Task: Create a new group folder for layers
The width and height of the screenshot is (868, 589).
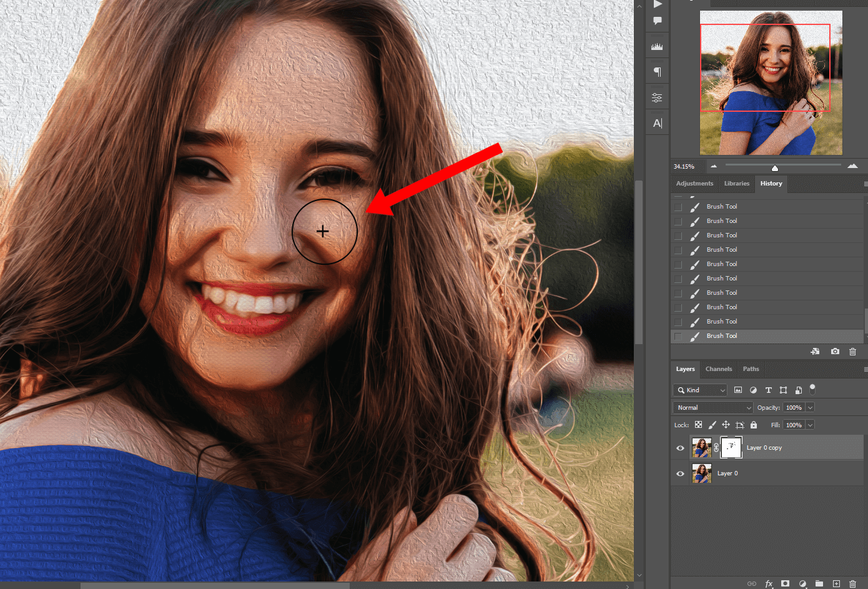Action: tap(819, 583)
